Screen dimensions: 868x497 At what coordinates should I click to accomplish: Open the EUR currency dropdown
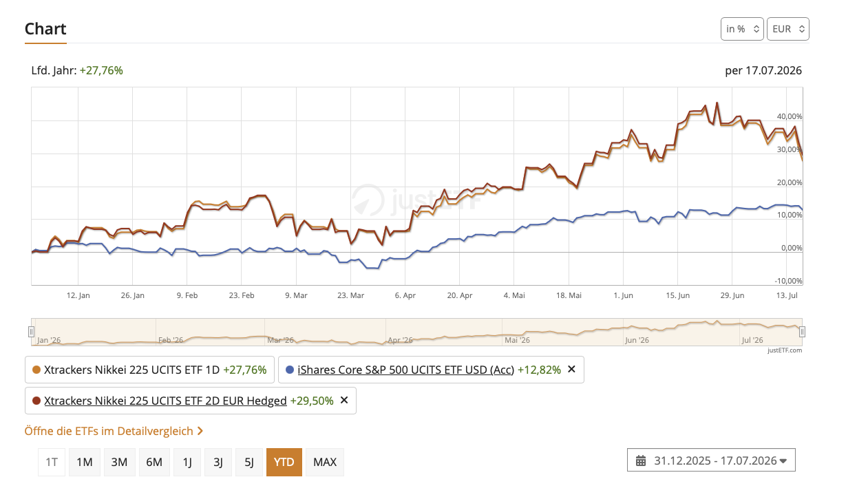(x=787, y=29)
